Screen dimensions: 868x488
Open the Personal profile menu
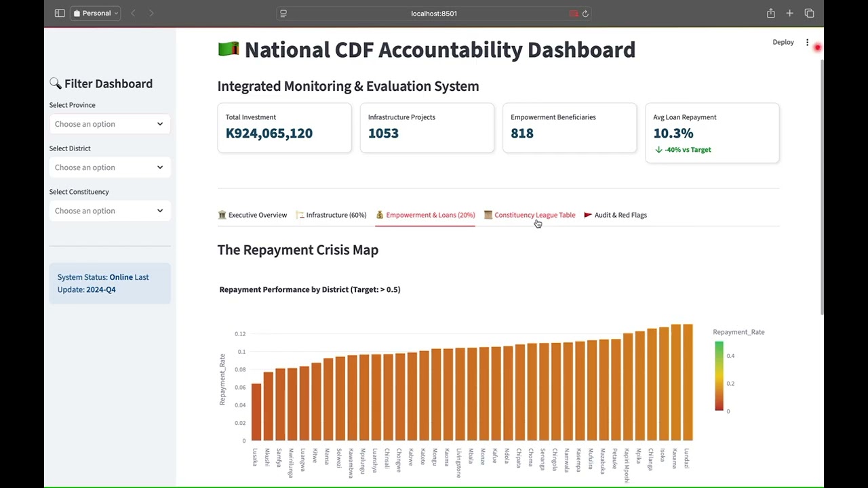(x=95, y=13)
